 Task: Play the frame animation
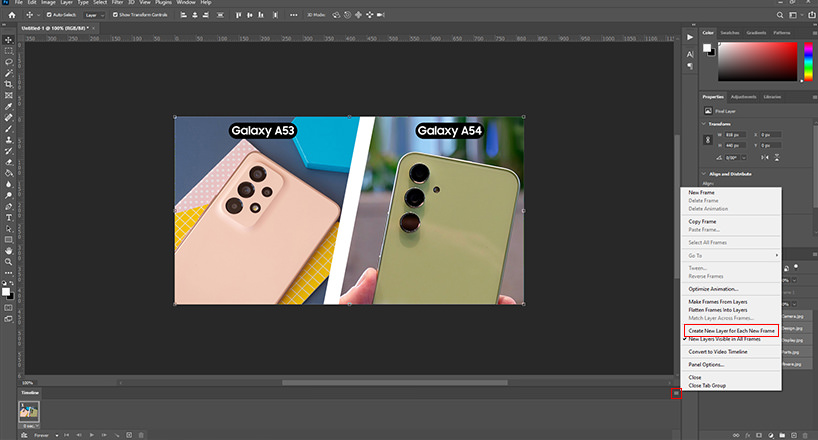click(92, 435)
